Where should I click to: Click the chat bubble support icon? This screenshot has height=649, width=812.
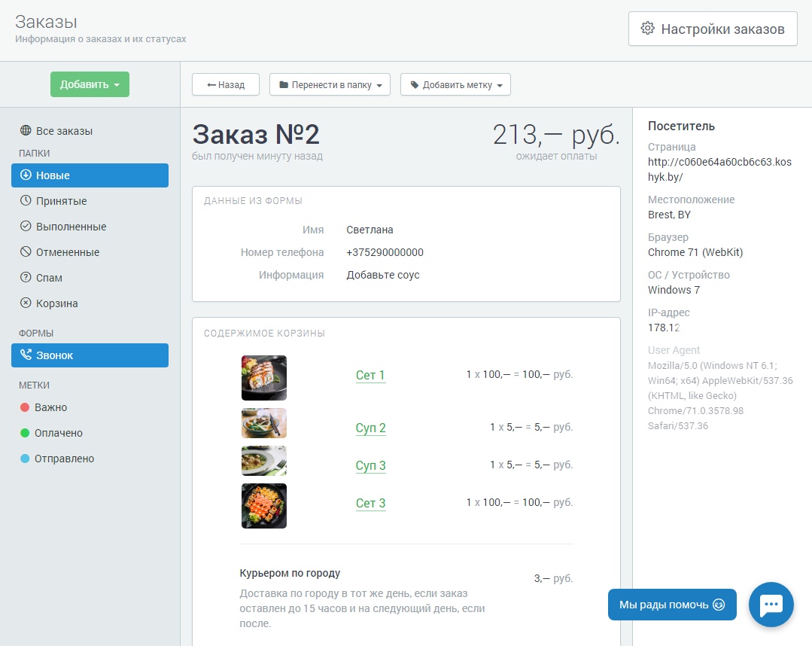771,605
